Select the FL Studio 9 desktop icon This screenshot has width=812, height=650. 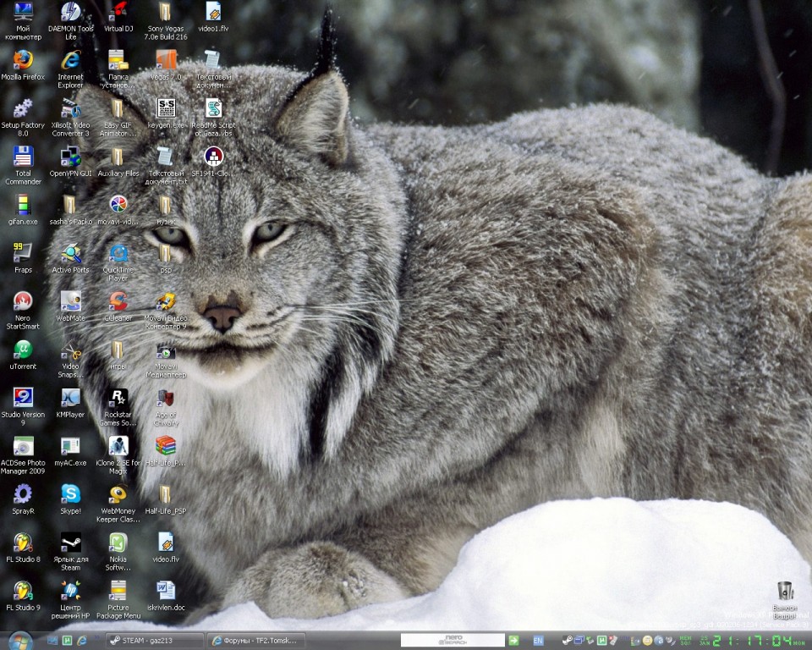tap(23, 592)
